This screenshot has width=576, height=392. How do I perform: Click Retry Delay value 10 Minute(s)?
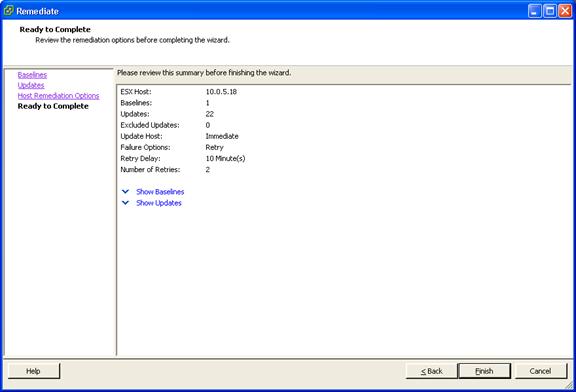pos(225,158)
